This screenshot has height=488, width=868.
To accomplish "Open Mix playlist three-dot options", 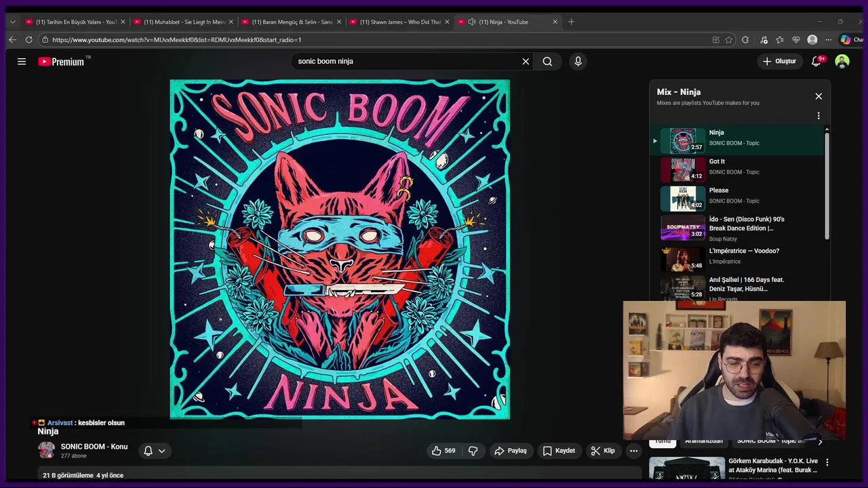I will pyautogui.click(x=818, y=116).
